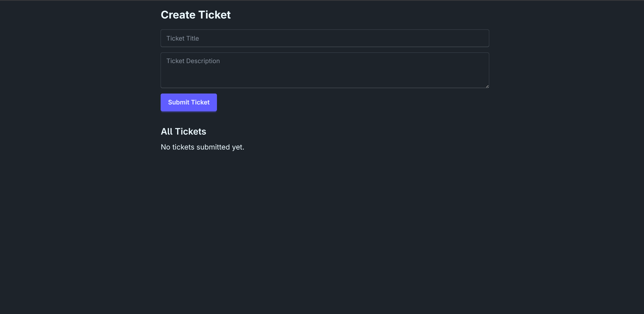644x314 pixels.
Task: Click the bottom edge of the description box
Action: 325,87
